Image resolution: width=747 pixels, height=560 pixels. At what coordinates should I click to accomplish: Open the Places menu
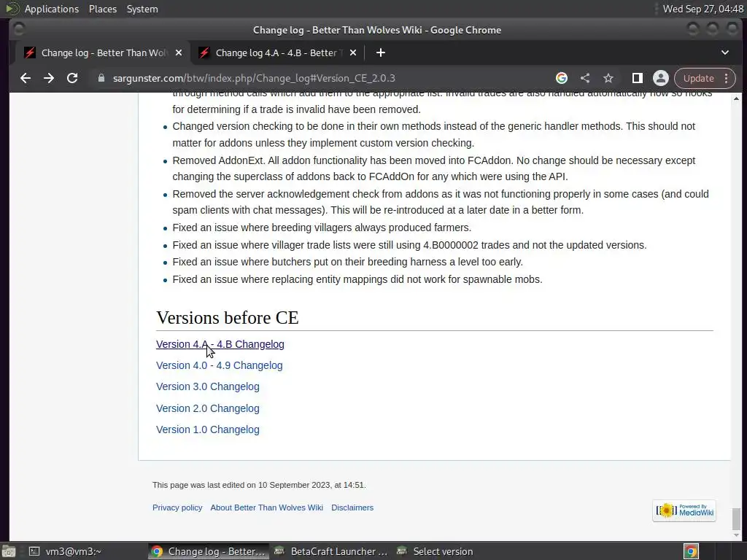tap(102, 9)
